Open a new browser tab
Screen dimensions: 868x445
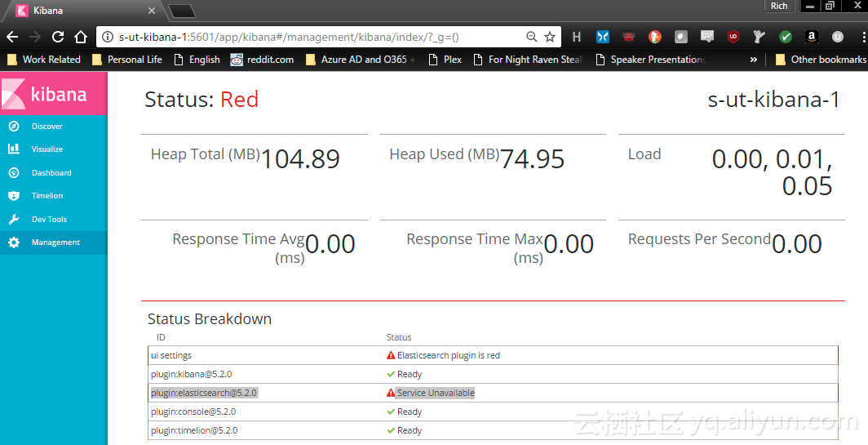(x=181, y=11)
